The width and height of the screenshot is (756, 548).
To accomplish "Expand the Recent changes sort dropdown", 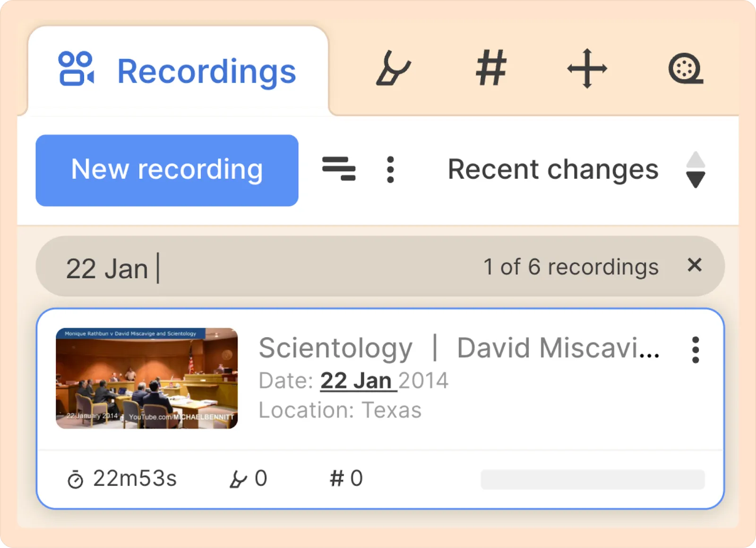I will click(553, 169).
